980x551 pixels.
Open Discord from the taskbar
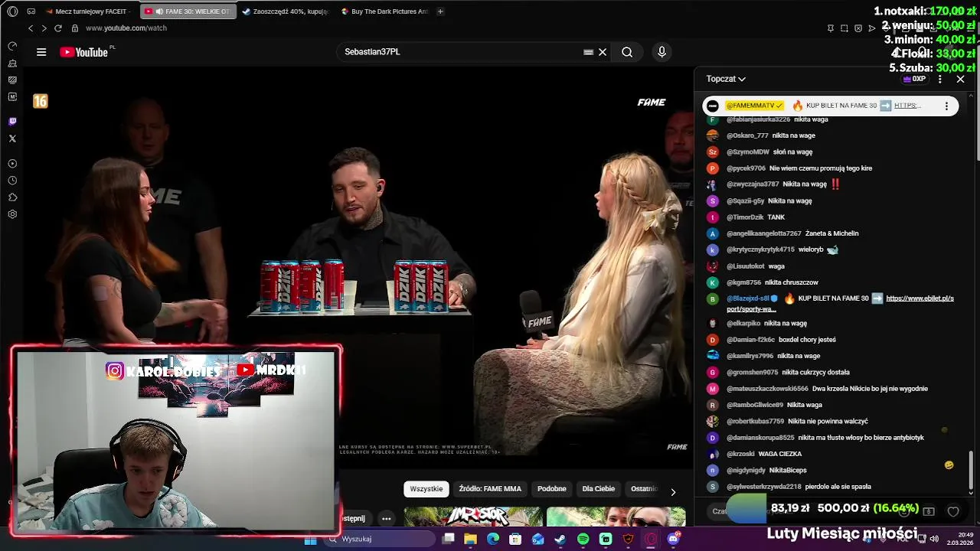(x=673, y=539)
